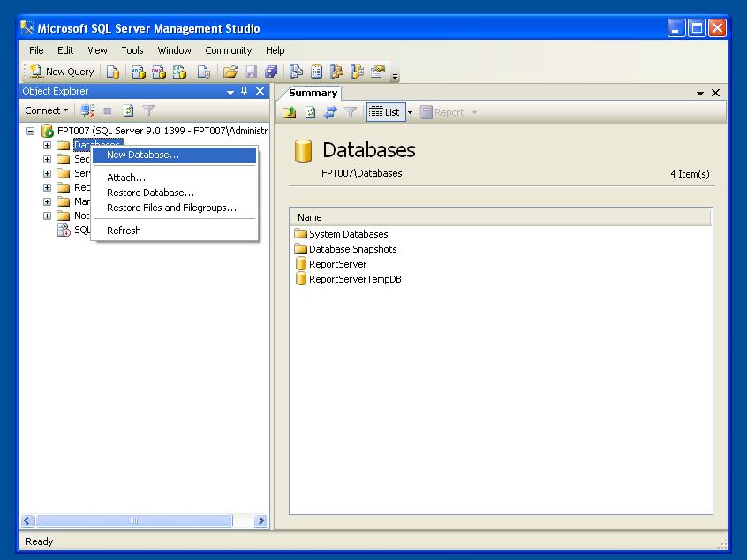Open the Registered Servers toolbar icon
747x560 pixels.
coord(297,72)
